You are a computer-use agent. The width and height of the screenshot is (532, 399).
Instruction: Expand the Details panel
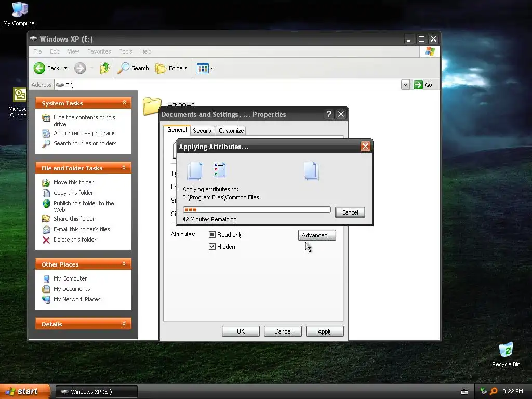click(124, 324)
